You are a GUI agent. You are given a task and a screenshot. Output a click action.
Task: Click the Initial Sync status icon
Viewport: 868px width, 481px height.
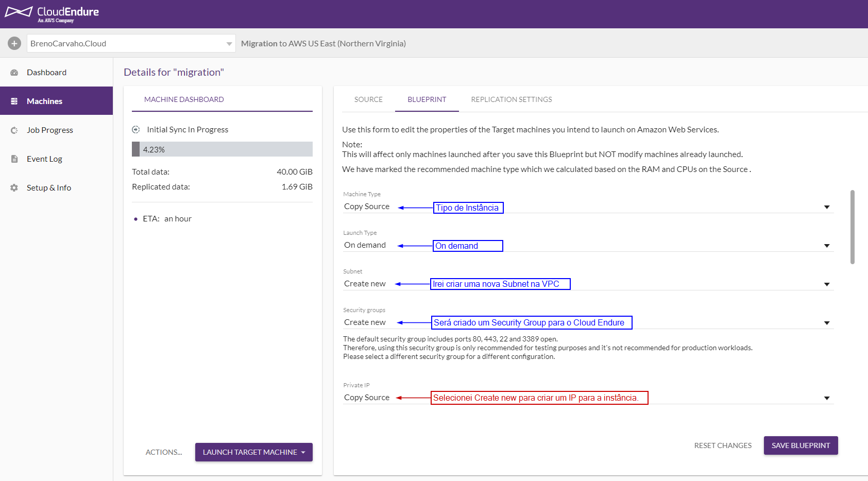pyautogui.click(x=136, y=130)
